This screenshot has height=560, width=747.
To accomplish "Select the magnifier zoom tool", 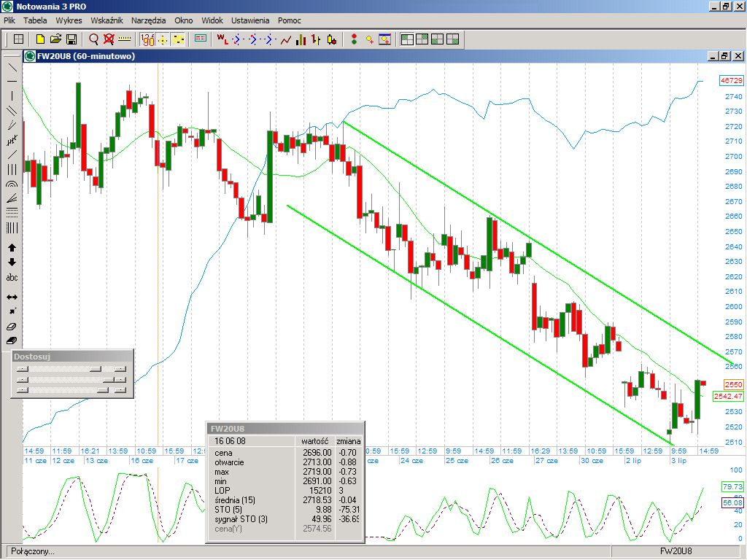I will coord(93,39).
